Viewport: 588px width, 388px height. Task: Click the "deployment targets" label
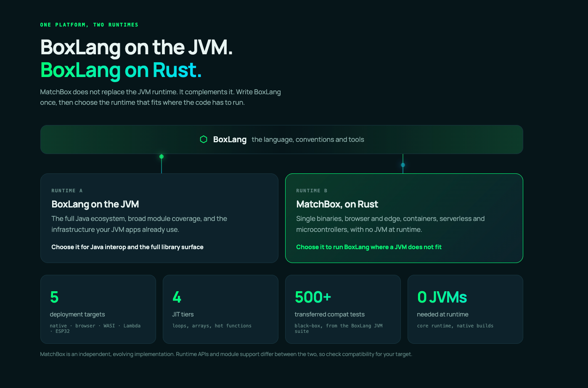(x=77, y=314)
